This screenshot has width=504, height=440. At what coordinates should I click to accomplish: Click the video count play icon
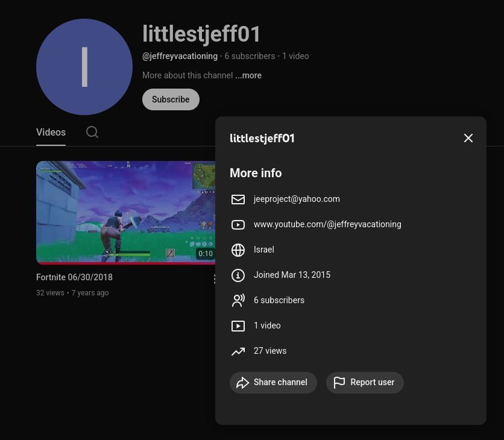tap(238, 326)
